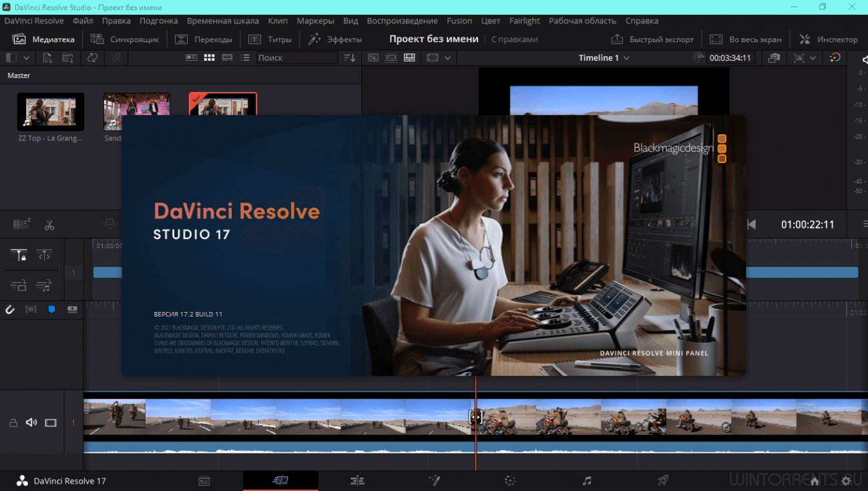Select source clip viewer mode icon
Image resolution: width=868 pixels, height=491 pixels.
pyautogui.click(x=373, y=58)
